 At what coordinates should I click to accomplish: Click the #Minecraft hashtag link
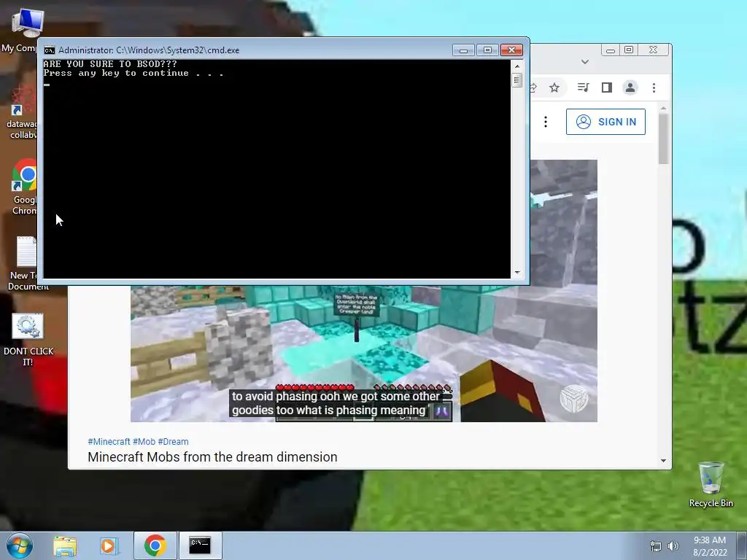[x=109, y=441]
